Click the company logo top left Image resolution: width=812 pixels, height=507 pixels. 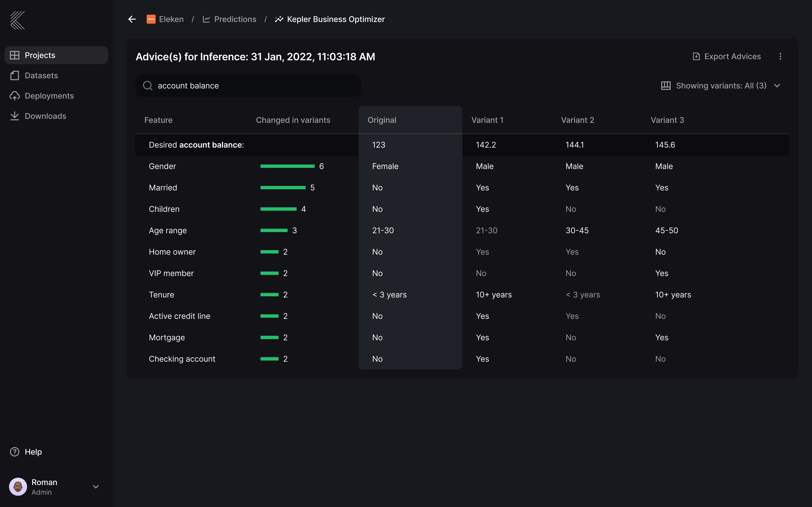pyautogui.click(x=17, y=20)
